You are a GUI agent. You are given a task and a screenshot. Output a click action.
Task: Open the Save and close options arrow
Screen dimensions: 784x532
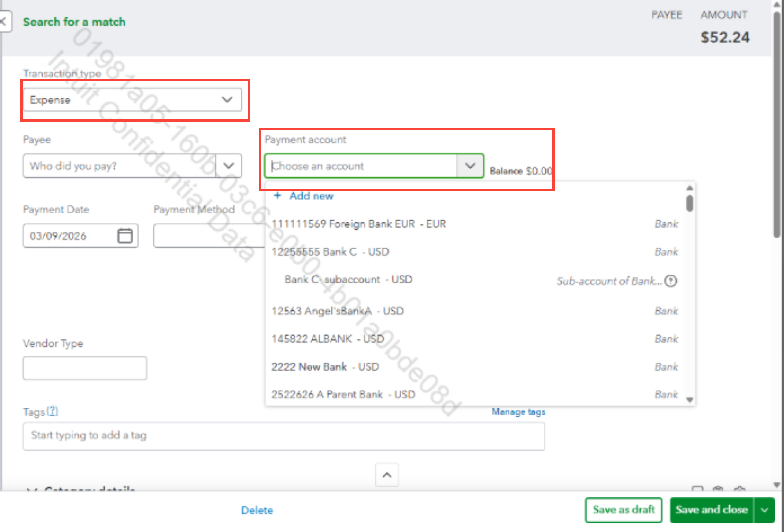(764, 510)
